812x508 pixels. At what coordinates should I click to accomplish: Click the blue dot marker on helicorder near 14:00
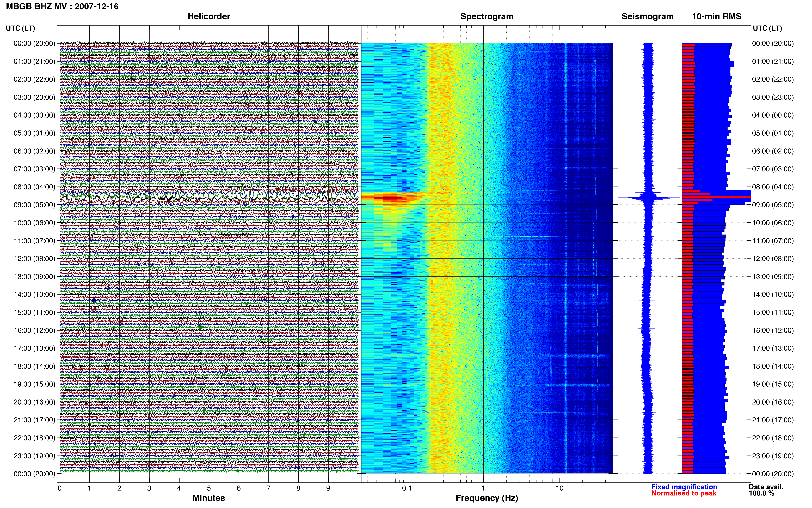(94, 300)
